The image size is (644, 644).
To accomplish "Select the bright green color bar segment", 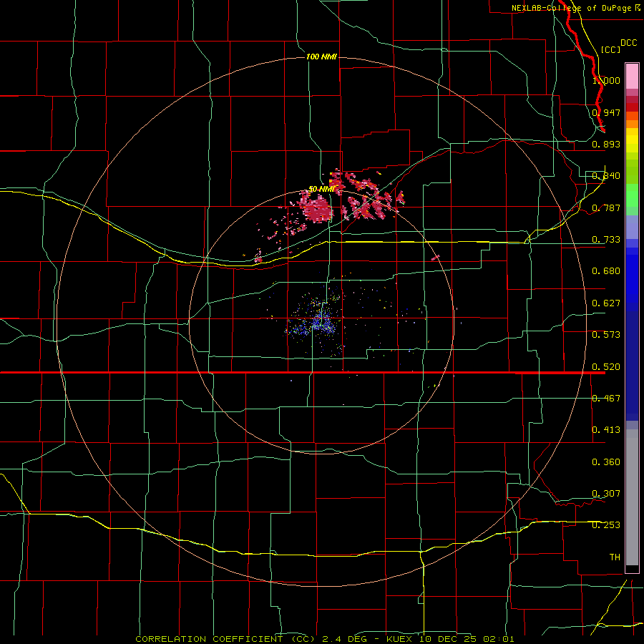I will [x=632, y=195].
